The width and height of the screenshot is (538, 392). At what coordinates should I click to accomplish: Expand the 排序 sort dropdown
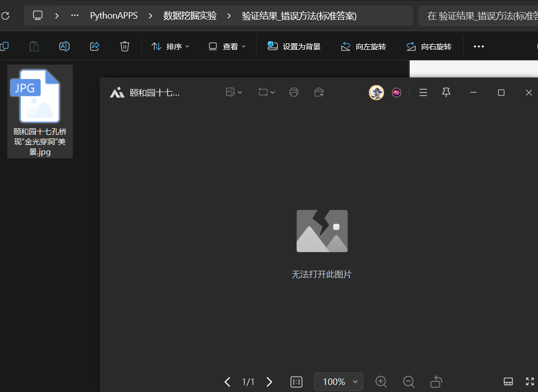tap(171, 46)
